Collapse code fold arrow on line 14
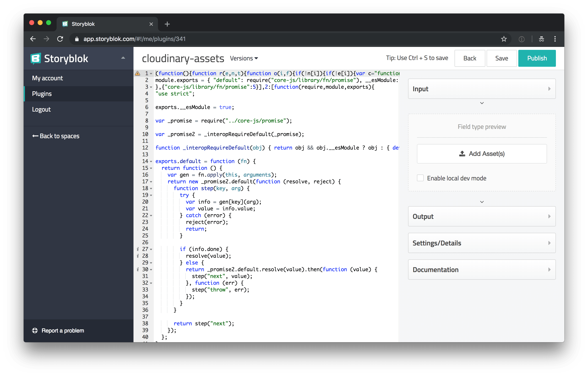This screenshot has height=376, width=588. click(151, 161)
